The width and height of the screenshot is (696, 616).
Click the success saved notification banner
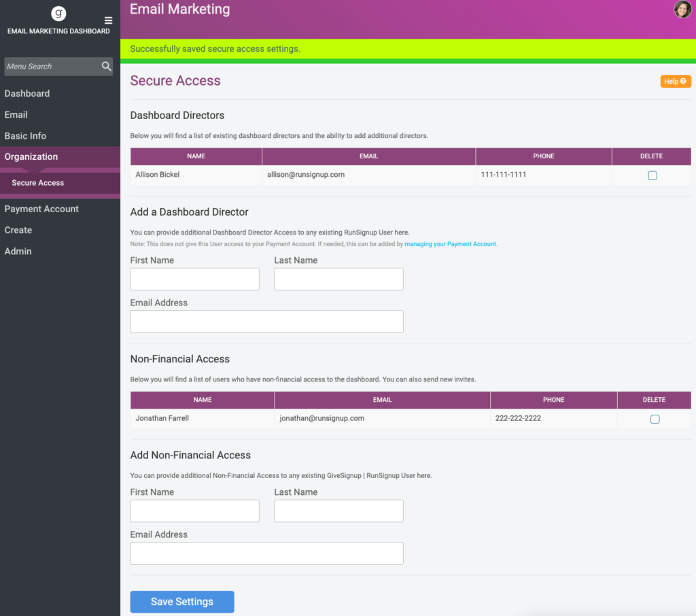pos(408,50)
